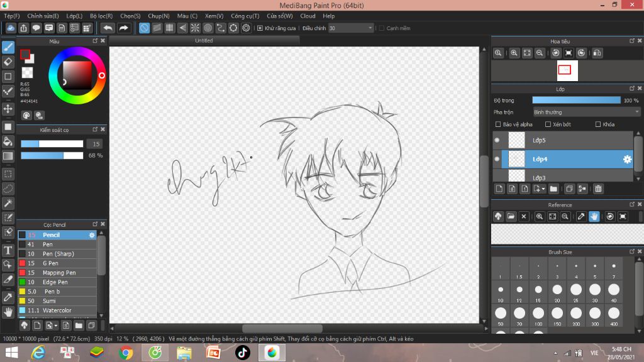
Task: Undock the Reference panel
Action: (x=631, y=204)
